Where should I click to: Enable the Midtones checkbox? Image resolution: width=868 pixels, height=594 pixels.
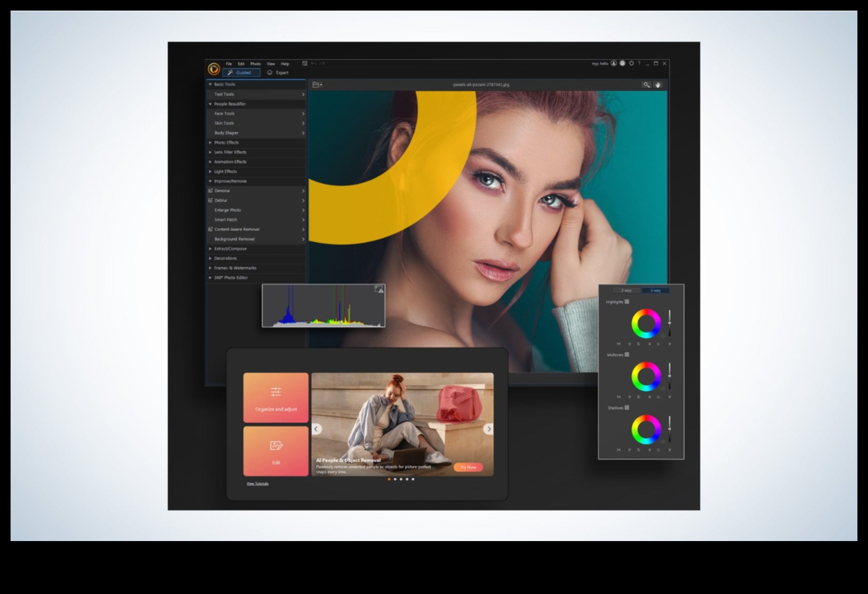(627, 355)
